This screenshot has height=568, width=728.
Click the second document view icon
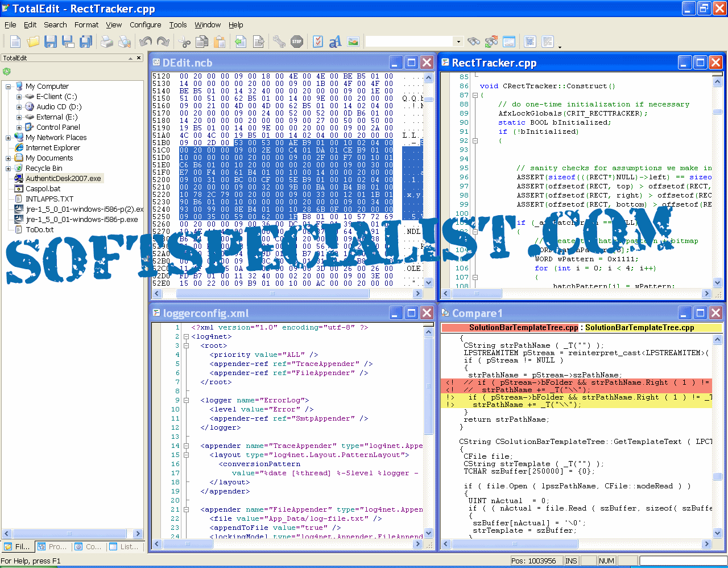(x=548, y=42)
